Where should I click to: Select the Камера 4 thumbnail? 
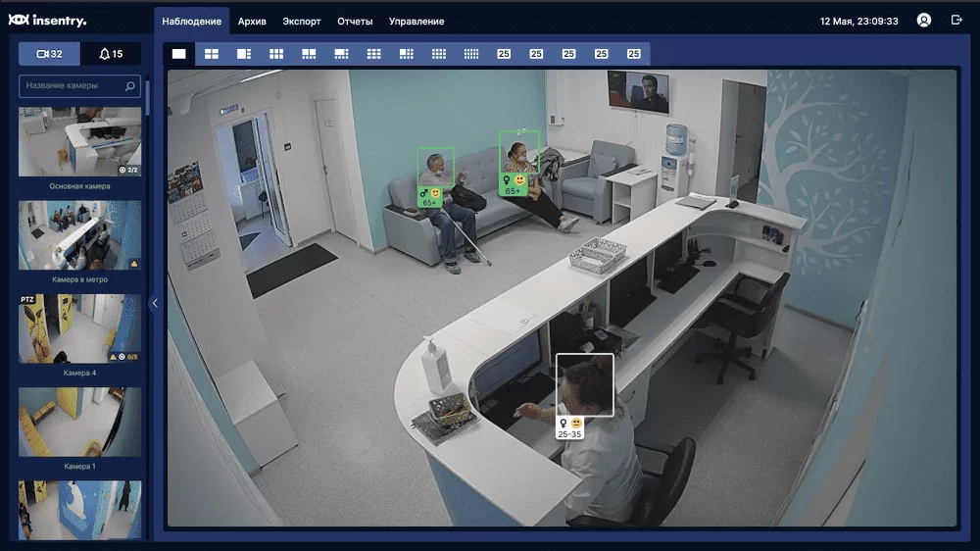(x=80, y=328)
